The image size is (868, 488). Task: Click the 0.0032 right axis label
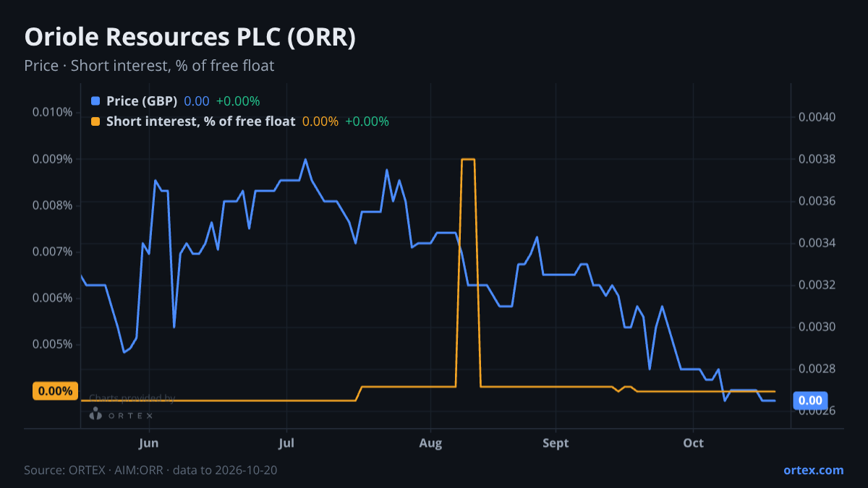click(x=817, y=285)
